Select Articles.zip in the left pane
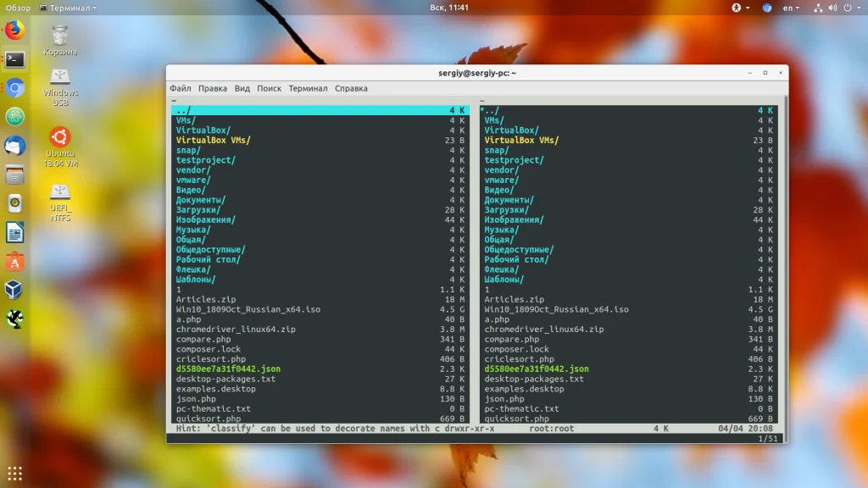This screenshot has height=488, width=868. point(206,299)
